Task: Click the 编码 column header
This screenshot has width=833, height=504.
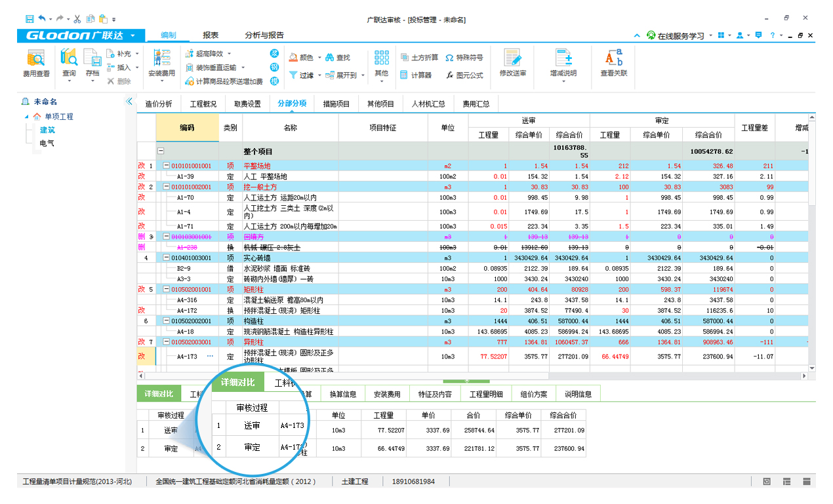Action: click(x=188, y=127)
